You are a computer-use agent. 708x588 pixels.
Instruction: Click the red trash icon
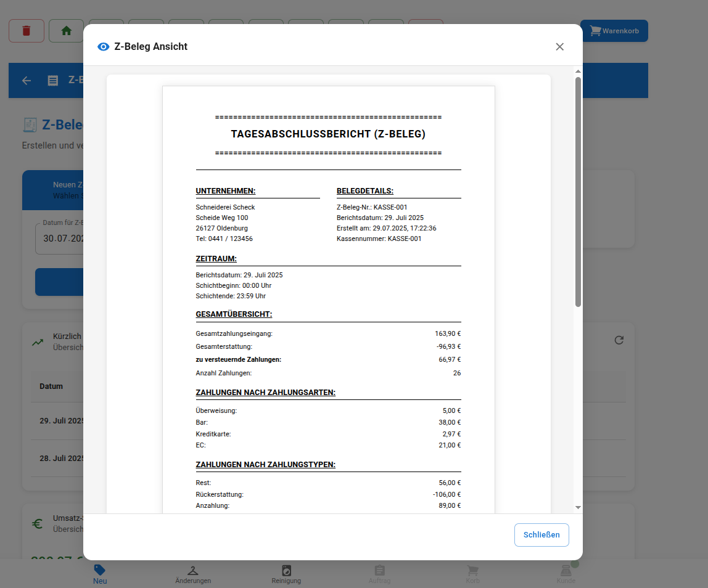(26, 31)
